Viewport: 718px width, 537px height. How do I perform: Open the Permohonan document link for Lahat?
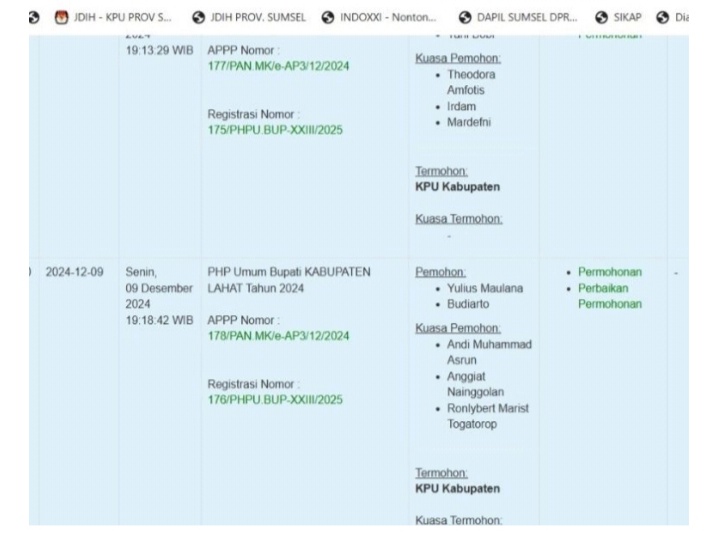click(x=609, y=272)
